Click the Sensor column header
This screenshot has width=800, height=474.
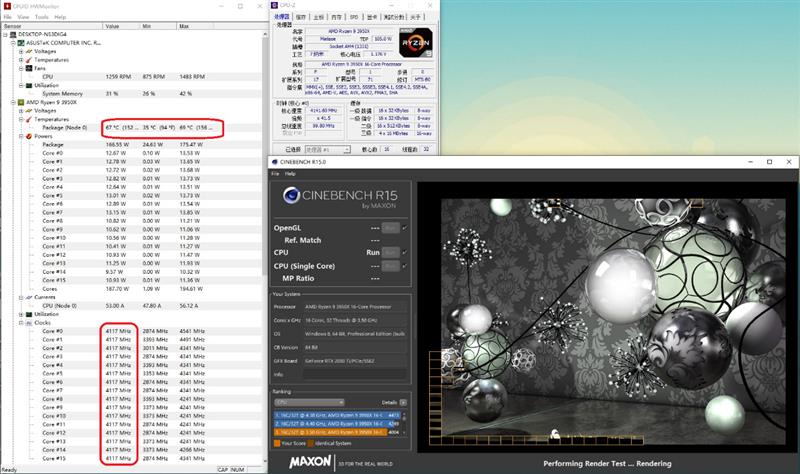click(x=52, y=26)
